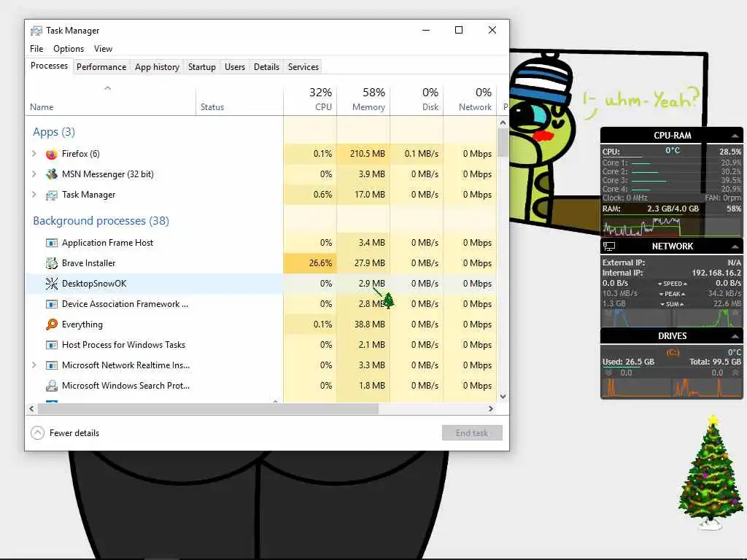Click the Task Manager row icon
Image resolution: width=747 pixels, height=560 pixels.
tap(52, 195)
